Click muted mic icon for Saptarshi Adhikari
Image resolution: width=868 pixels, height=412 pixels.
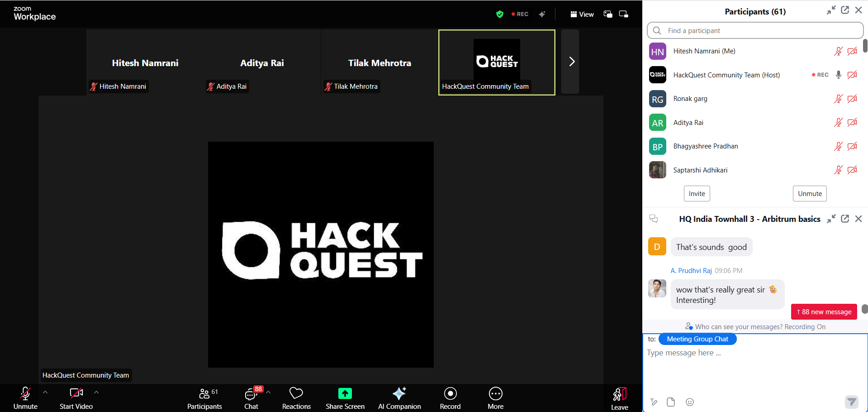[838, 170]
